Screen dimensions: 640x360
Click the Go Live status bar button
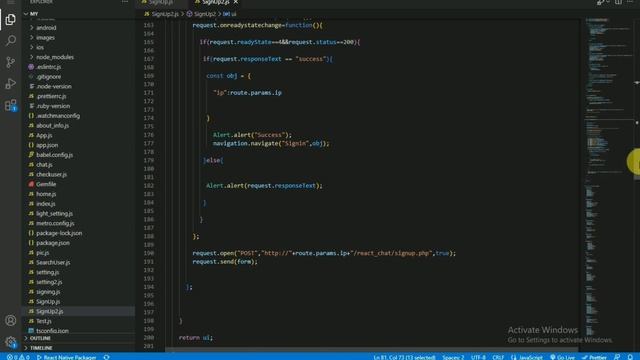[x=562, y=357]
